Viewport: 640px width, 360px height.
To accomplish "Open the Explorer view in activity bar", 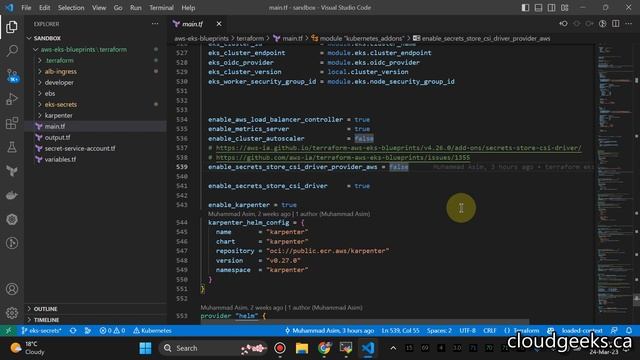I will pos(12,27).
